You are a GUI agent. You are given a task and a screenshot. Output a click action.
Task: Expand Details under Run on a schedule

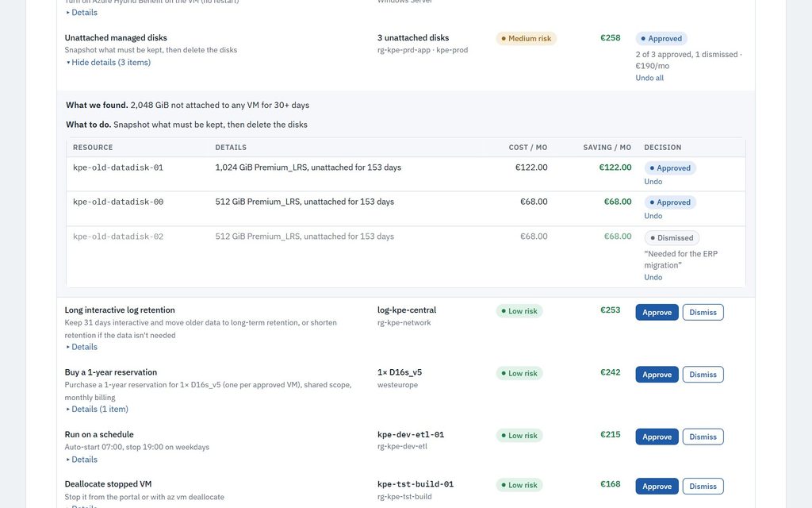82,460
